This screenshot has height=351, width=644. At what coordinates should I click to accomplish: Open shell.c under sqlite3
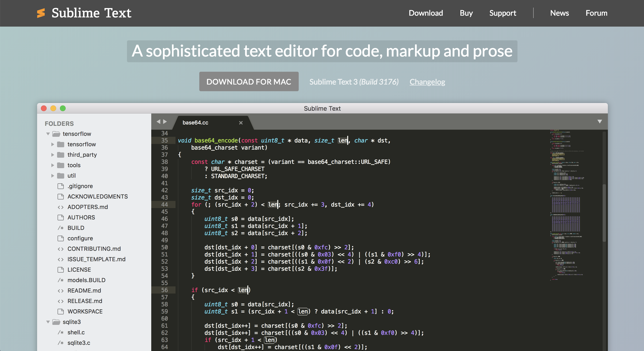(76, 332)
